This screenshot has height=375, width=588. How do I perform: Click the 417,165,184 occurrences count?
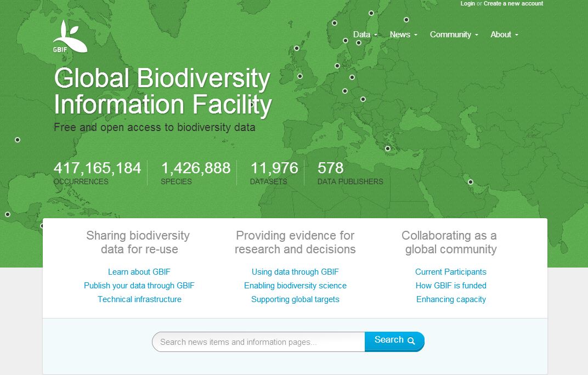(97, 168)
